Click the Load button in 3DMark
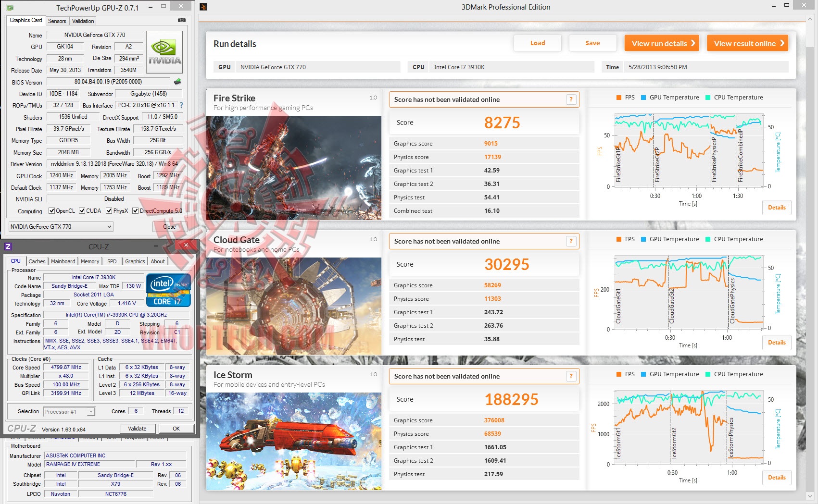Screen dimensions: 818x504 pyautogui.click(x=538, y=43)
